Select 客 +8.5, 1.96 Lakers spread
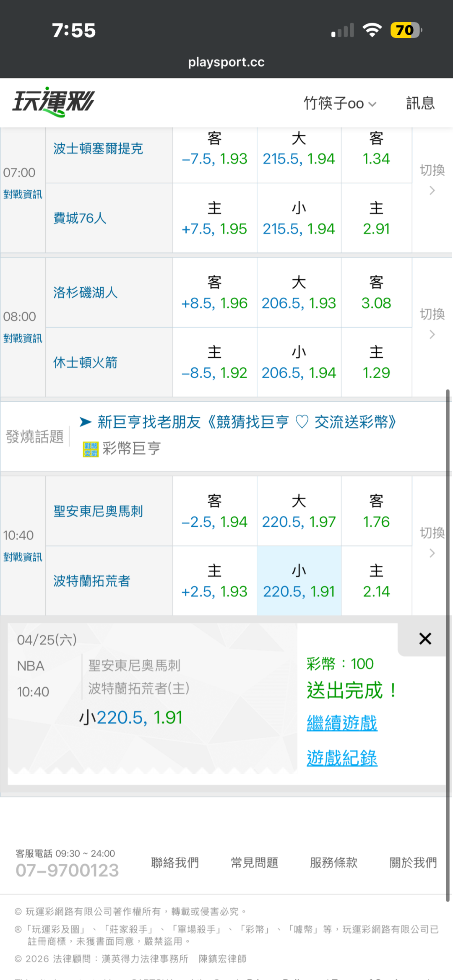 coord(215,293)
